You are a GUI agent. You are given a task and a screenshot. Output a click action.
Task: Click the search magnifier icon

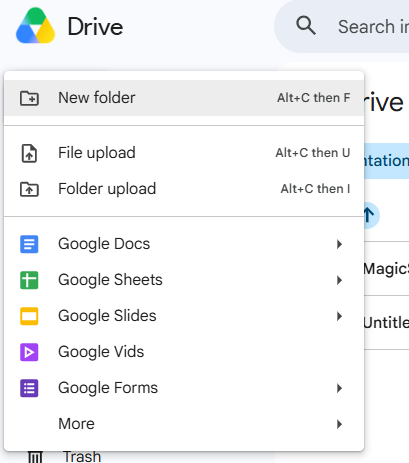tap(306, 26)
